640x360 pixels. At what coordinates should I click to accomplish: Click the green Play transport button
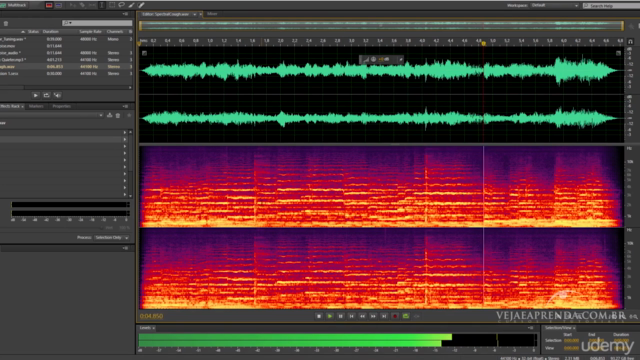(330, 316)
